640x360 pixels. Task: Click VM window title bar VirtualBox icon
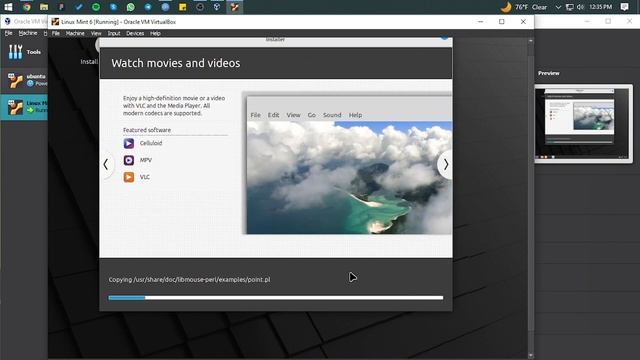coord(55,22)
